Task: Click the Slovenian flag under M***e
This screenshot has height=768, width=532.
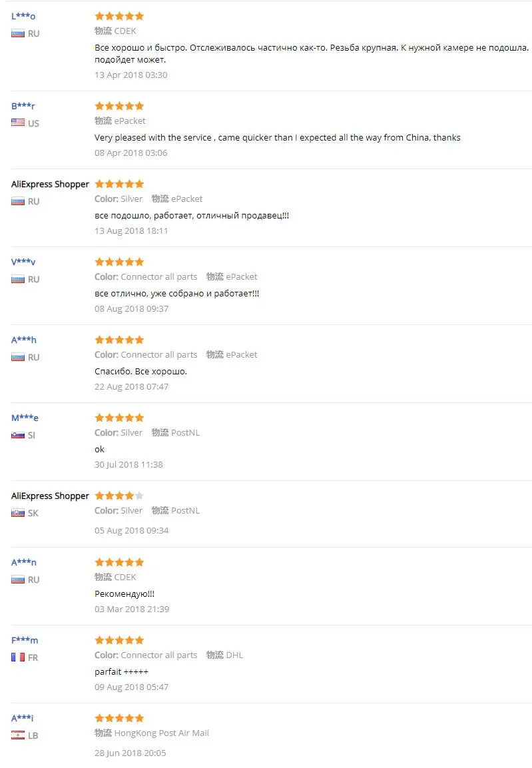Action: pos(18,435)
